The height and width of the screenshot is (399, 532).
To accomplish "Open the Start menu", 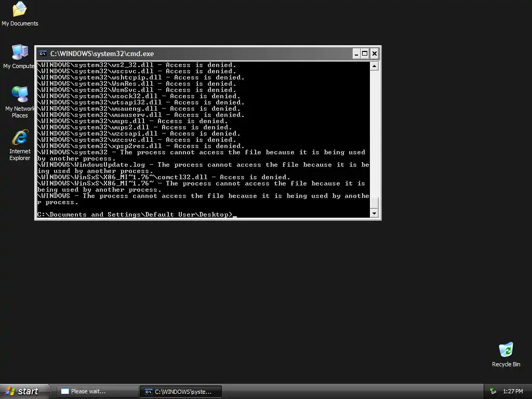I will (x=24, y=391).
